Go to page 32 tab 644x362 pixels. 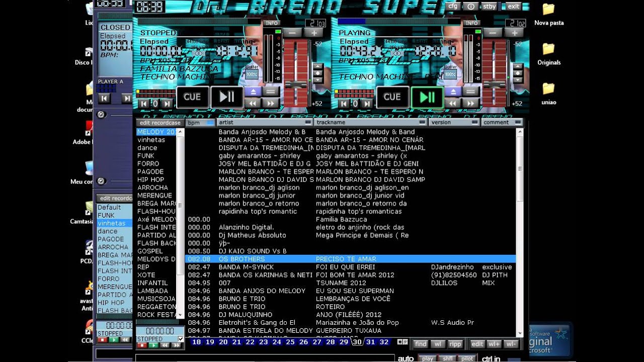tap(384, 342)
